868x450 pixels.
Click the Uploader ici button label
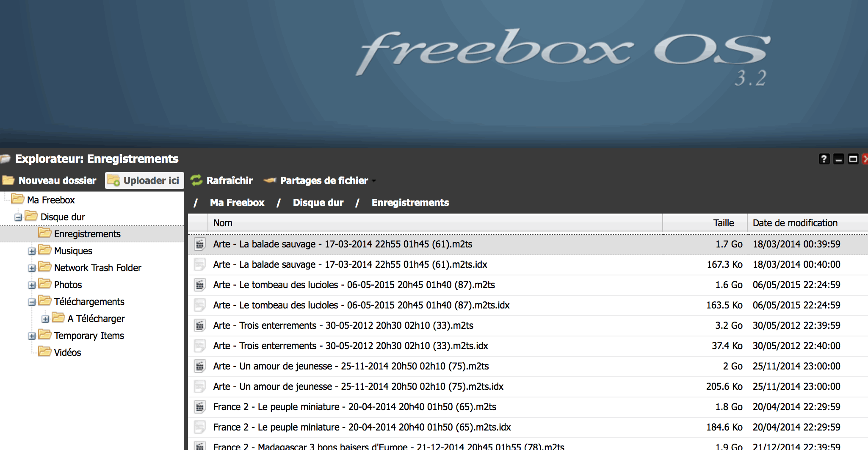(x=151, y=181)
